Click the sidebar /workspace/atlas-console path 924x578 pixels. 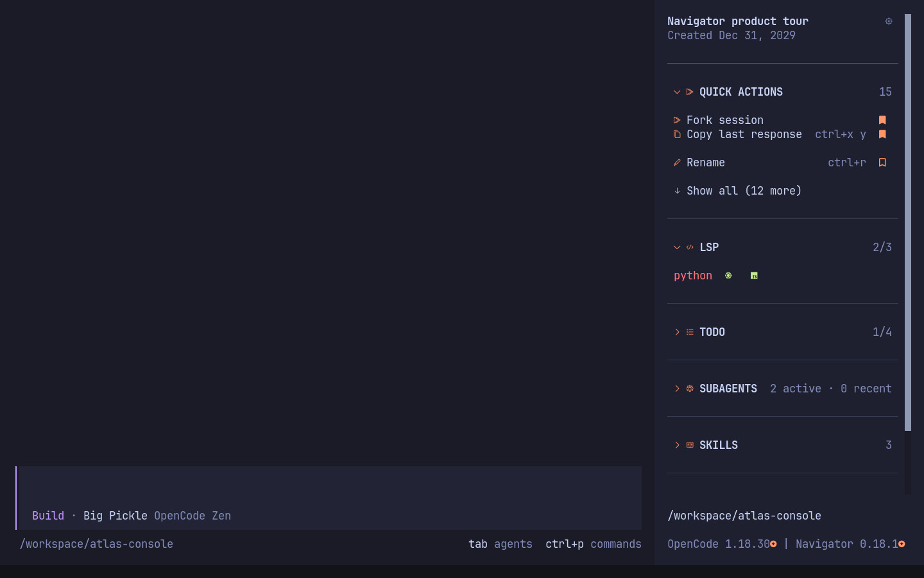click(x=744, y=516)
